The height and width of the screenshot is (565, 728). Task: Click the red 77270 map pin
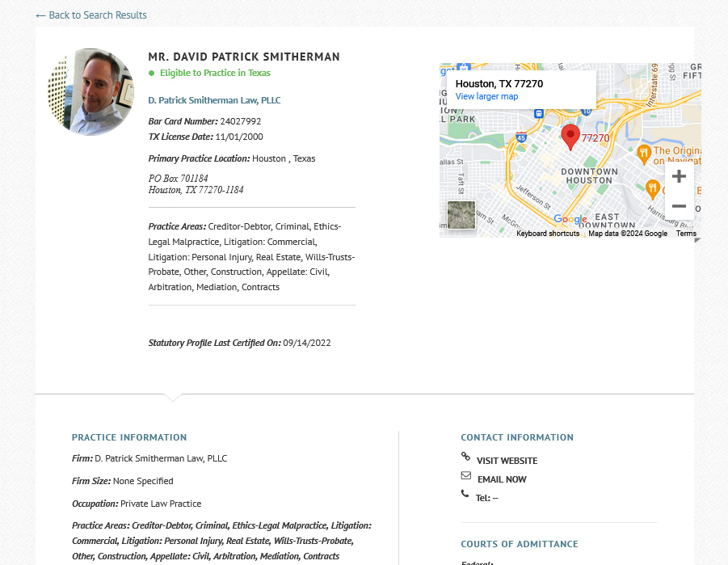point(570,137)
